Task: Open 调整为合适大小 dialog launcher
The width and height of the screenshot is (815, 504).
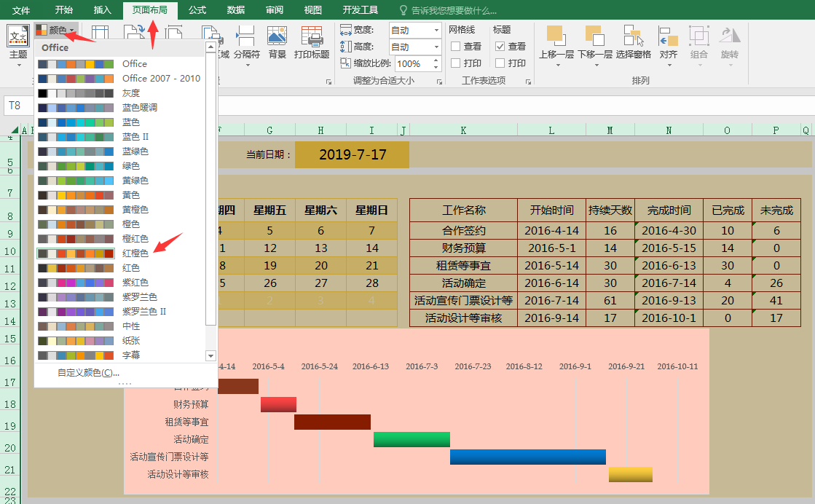Action: (x=439, y=82)
